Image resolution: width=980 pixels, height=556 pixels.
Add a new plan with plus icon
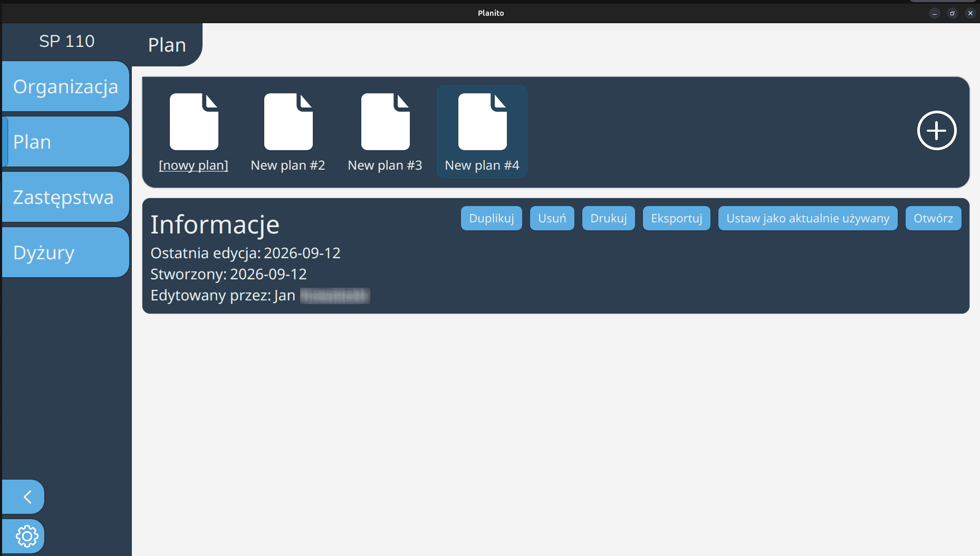click(x=937, y=131)
